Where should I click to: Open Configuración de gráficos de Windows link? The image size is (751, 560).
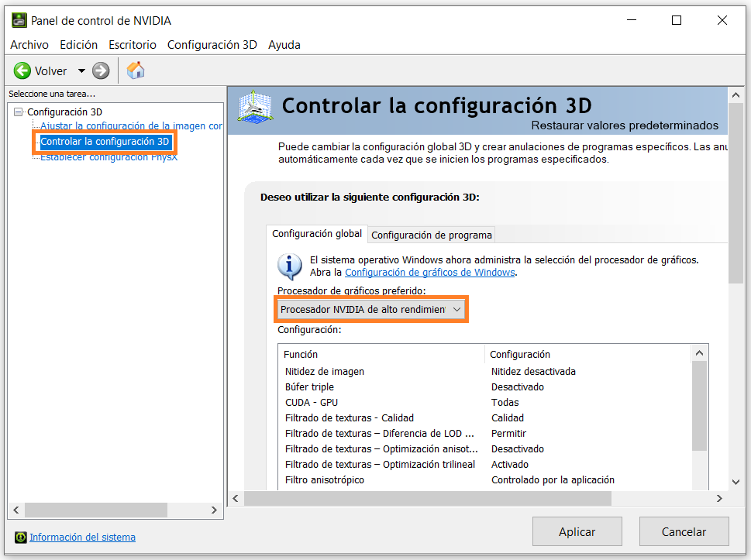tap(429, 273)
